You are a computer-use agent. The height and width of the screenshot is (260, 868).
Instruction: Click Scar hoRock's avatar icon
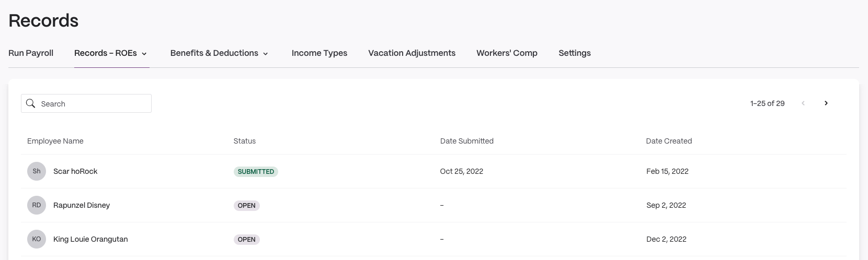37,171
